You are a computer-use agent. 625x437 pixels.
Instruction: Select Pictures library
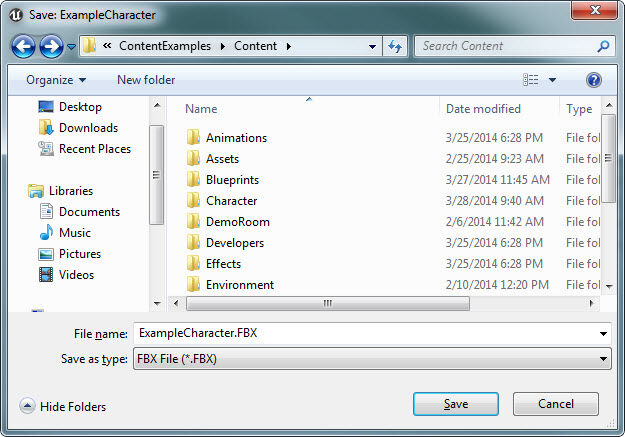tap(80, 254)
